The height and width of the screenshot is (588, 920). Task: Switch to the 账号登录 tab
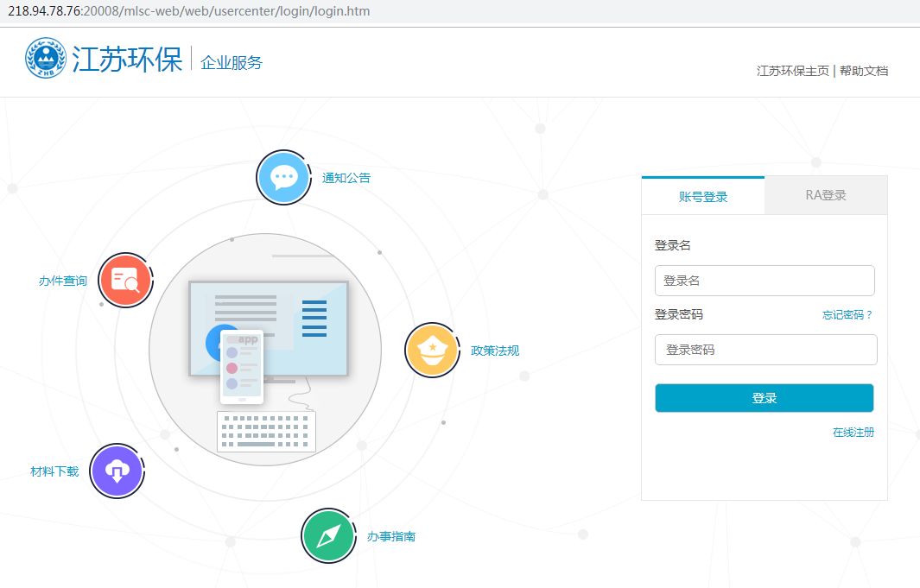(x=703, y=197)
